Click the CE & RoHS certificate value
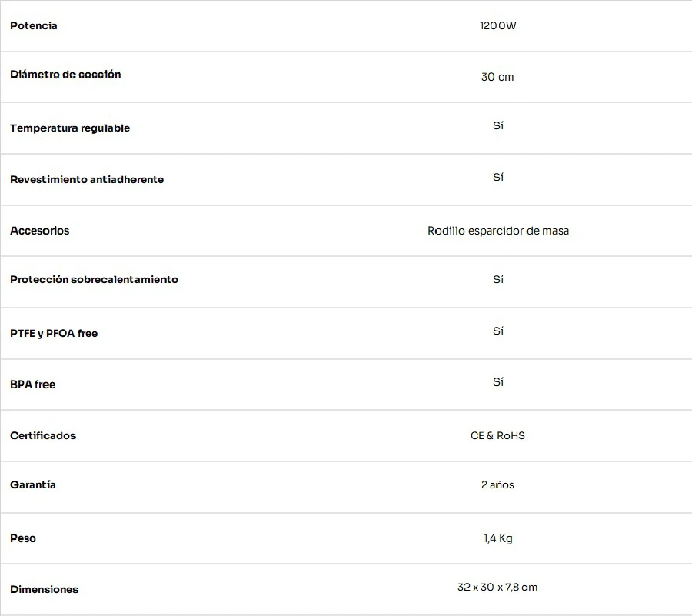Screen dimensions: 692x616 497,436
